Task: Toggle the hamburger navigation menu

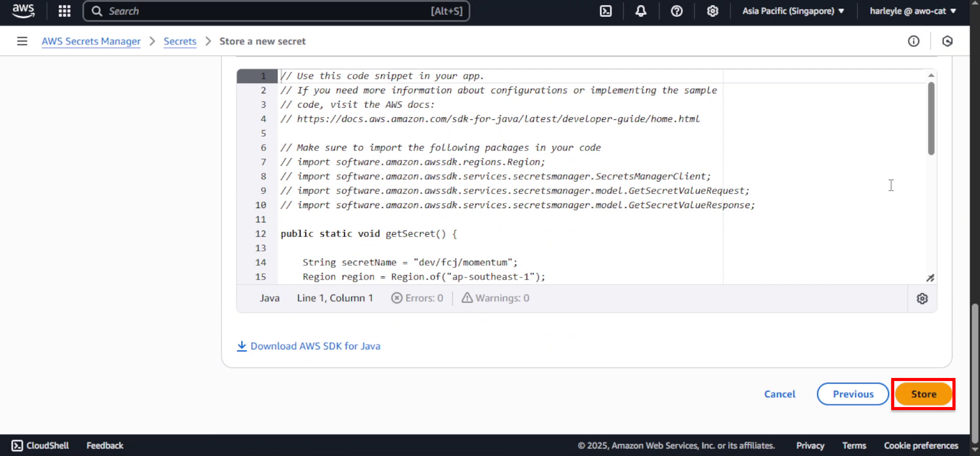Action: tap(22, 41)
